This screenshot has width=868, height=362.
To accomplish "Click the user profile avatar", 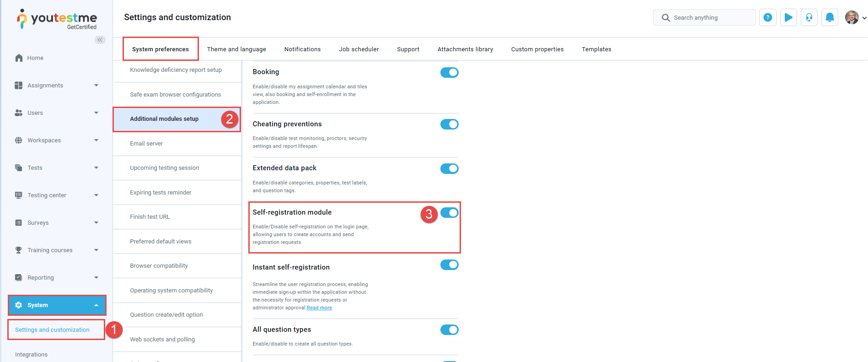I will (852, 17).
